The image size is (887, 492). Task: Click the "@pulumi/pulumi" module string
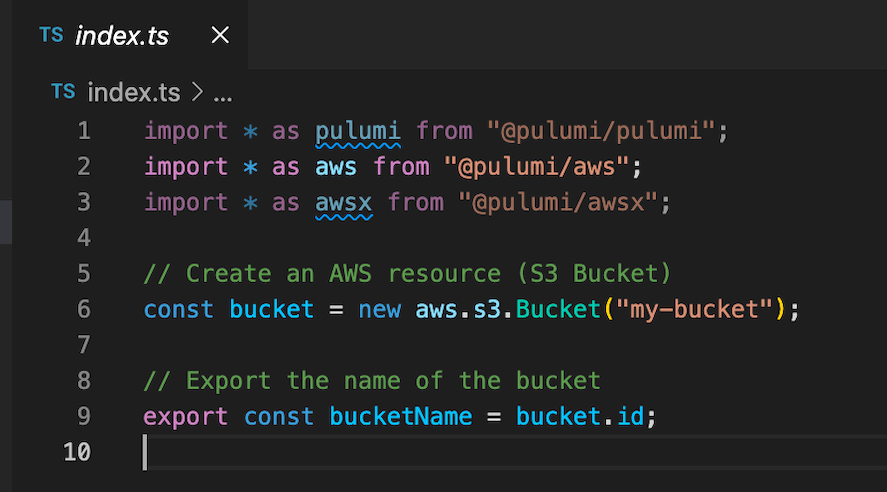coord(601,132)
